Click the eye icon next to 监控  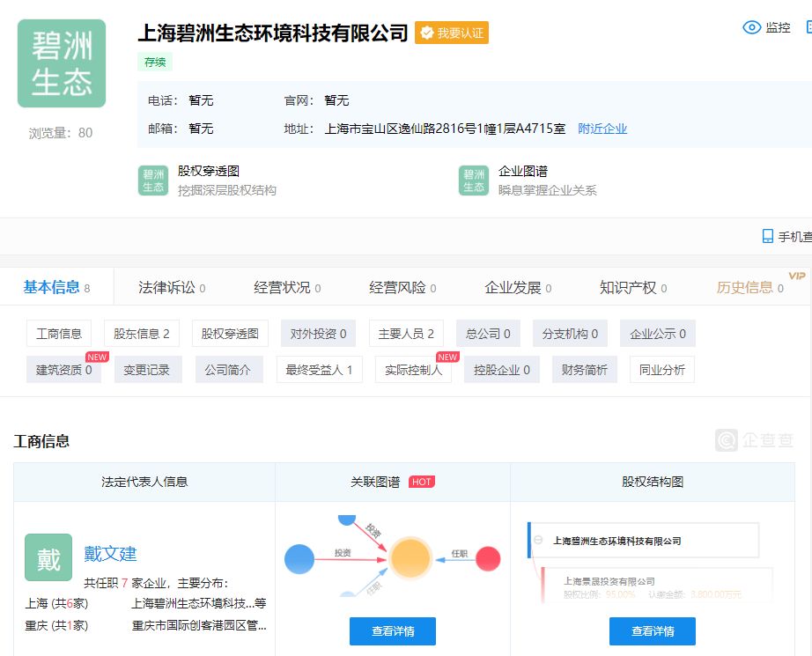pyautogui.click(x=751, y=27)
